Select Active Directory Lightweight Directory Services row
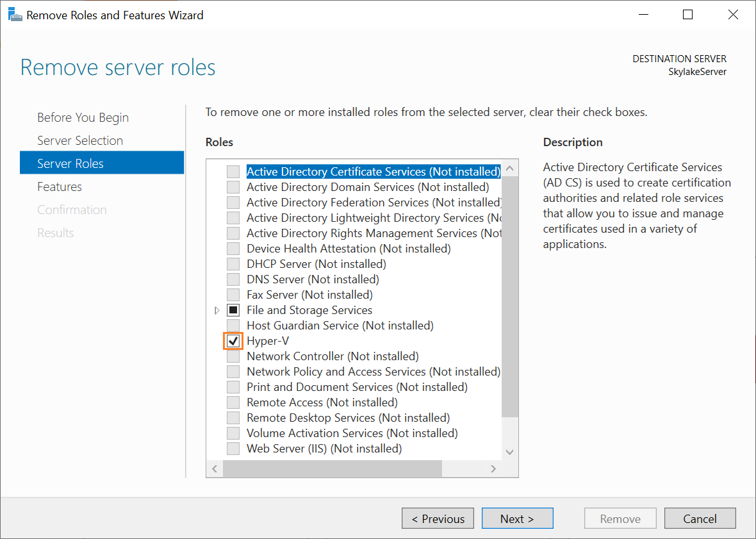This screenshot has width=756, height=539. [374, 218]
